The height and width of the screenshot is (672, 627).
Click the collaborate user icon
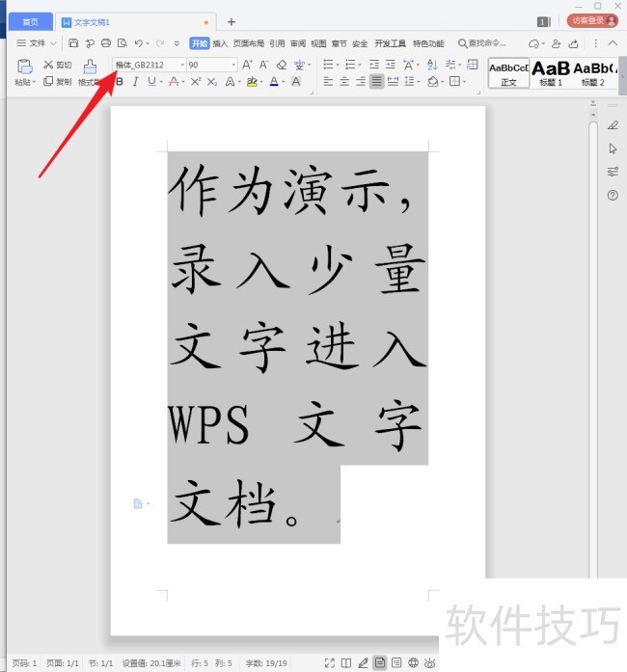(557, 43)
